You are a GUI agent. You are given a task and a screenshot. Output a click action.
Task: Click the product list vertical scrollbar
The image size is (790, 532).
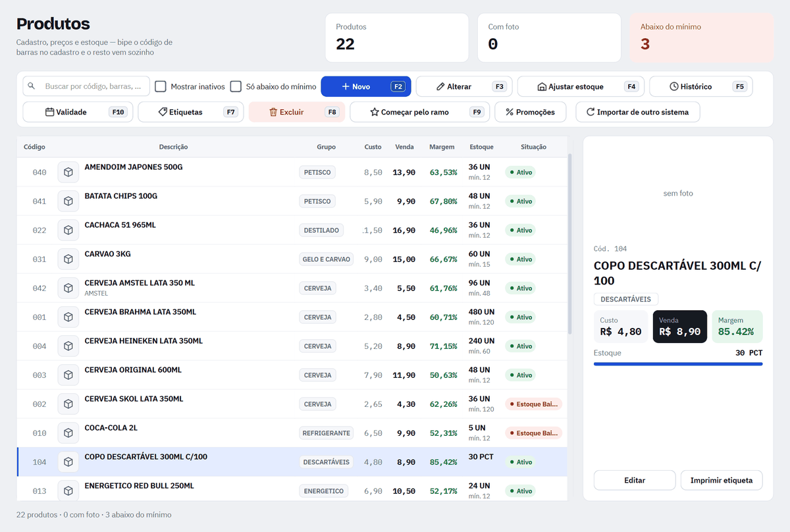coord(569,244)
